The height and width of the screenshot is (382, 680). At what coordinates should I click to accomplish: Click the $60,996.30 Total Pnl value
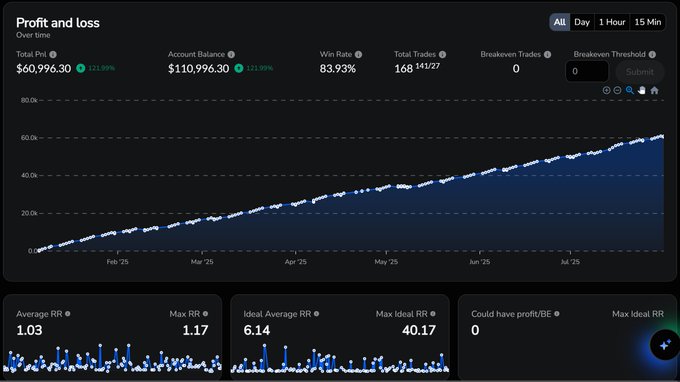(43, 69)
